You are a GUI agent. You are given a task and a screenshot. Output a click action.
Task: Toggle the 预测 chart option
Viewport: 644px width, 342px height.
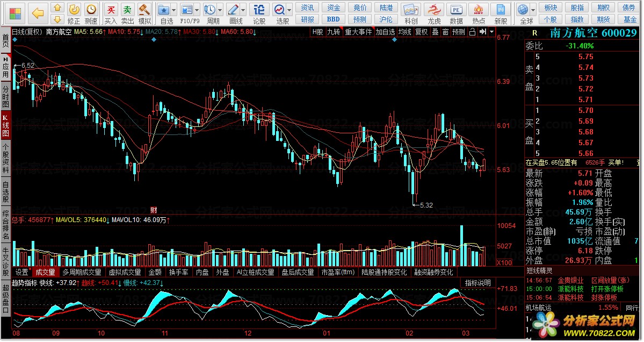click(459, 32)
